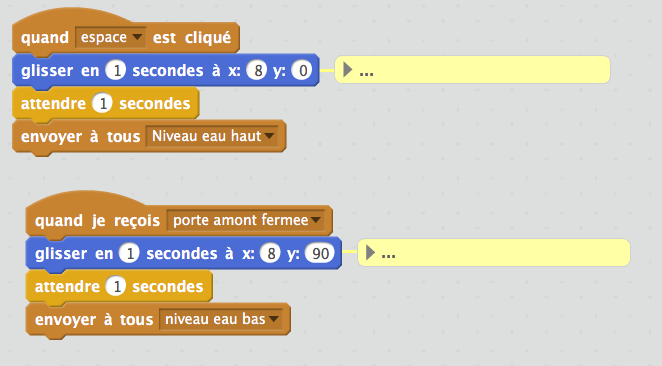Click the second 'envoyer à tous' block label
This screenshot has height=366, width=662.
94,320
